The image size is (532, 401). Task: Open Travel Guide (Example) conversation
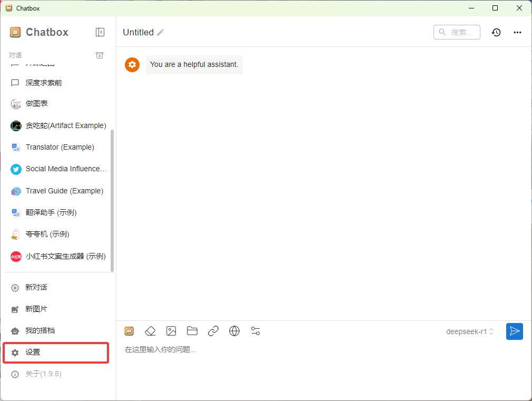(x=58, y=191)
